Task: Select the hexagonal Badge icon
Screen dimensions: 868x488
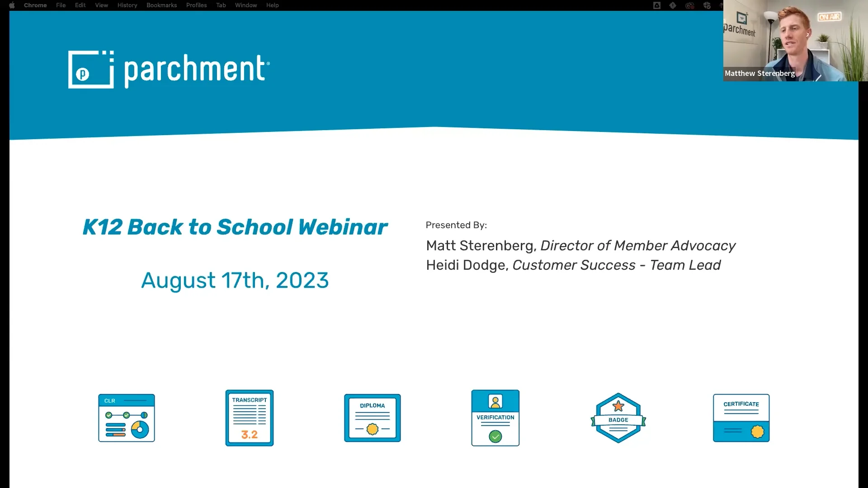Action: pos(618,418)
